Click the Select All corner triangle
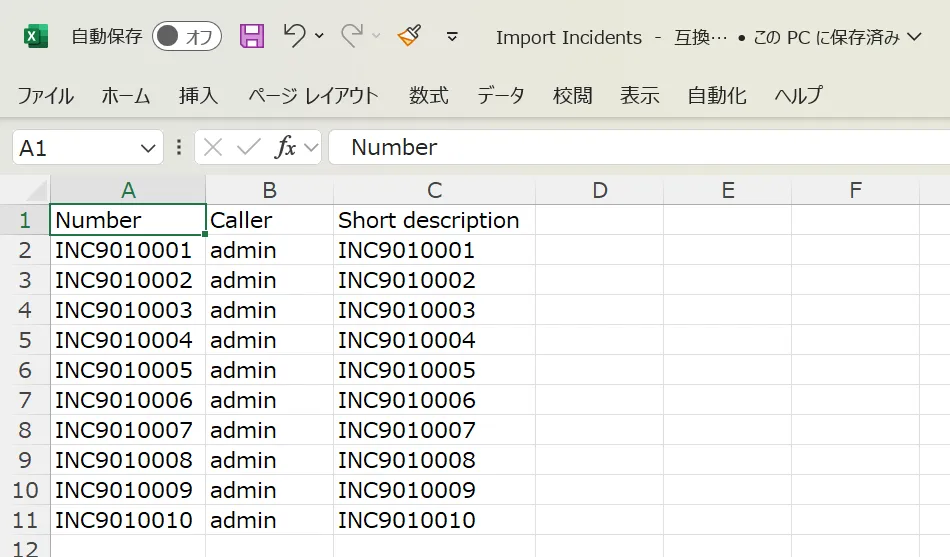Image resolution: width=950 pixels, height=557 pixels. [x=37, y=191]
